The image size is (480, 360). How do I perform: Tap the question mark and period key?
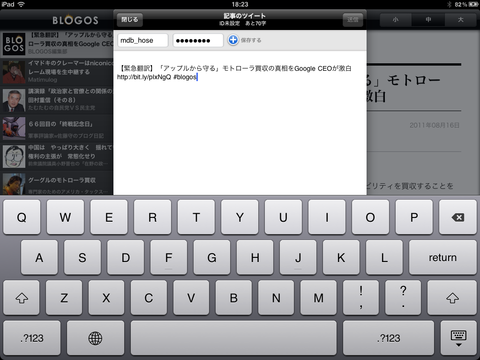pos(403,298)
